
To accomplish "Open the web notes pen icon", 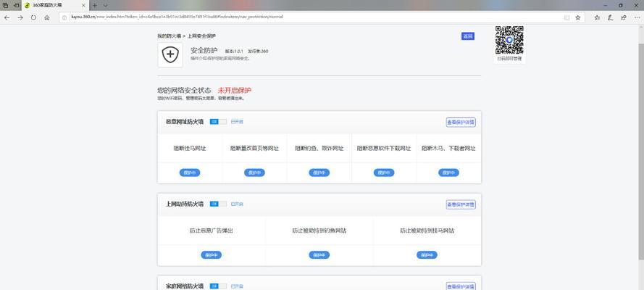I will point(611,17).
